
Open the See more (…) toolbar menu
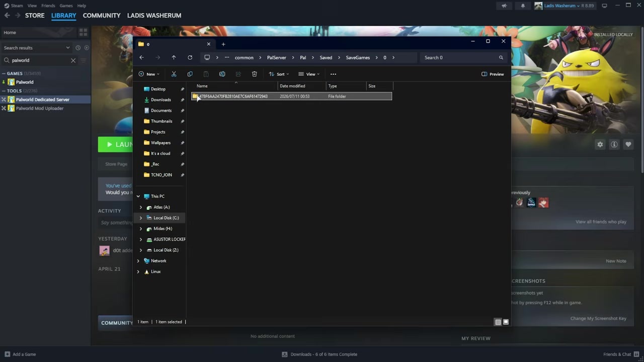tap(333, 74)
